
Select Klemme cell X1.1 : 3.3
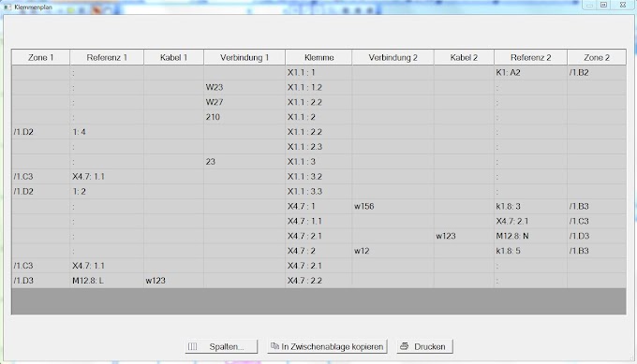pyautogui.click(x=318, y=191)
